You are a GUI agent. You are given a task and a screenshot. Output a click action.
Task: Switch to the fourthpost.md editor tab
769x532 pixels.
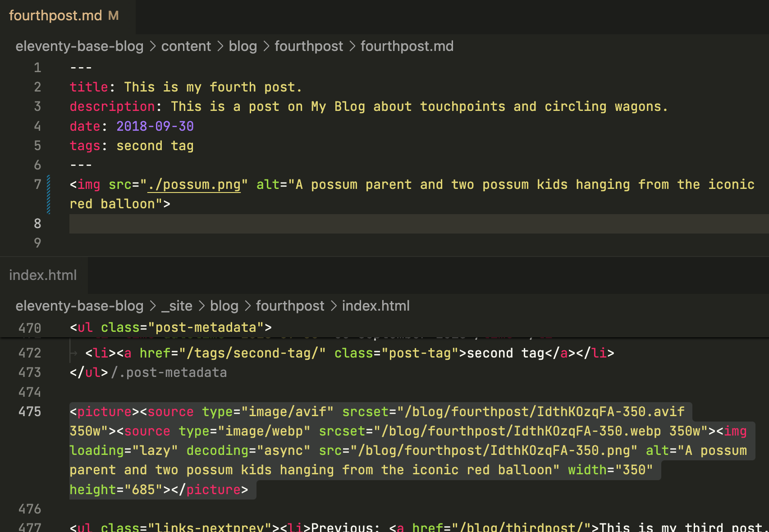tap(55, 16)
